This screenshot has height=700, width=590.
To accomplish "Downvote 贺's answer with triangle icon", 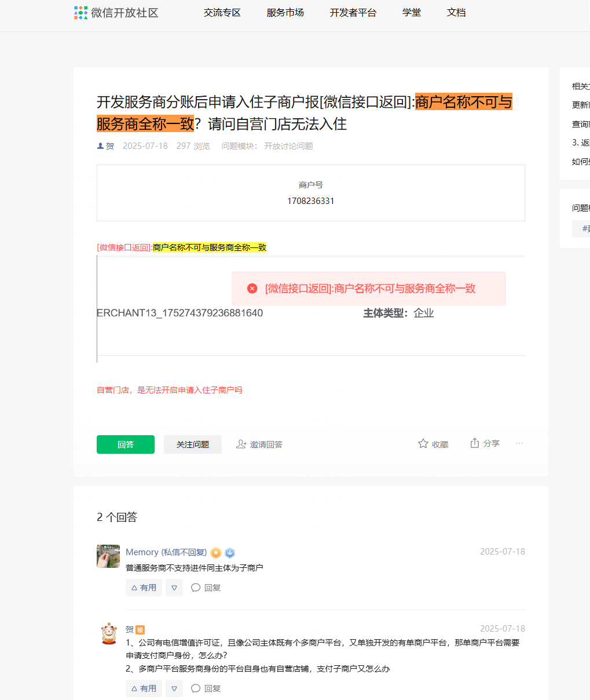I will (x=174, y=688).
